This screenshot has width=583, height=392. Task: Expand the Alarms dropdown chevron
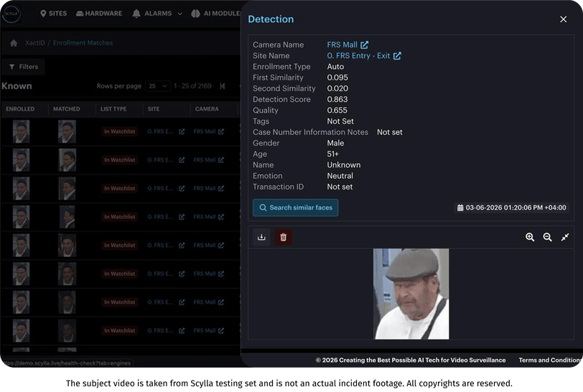pyautogui.click(x=180, y=14)
